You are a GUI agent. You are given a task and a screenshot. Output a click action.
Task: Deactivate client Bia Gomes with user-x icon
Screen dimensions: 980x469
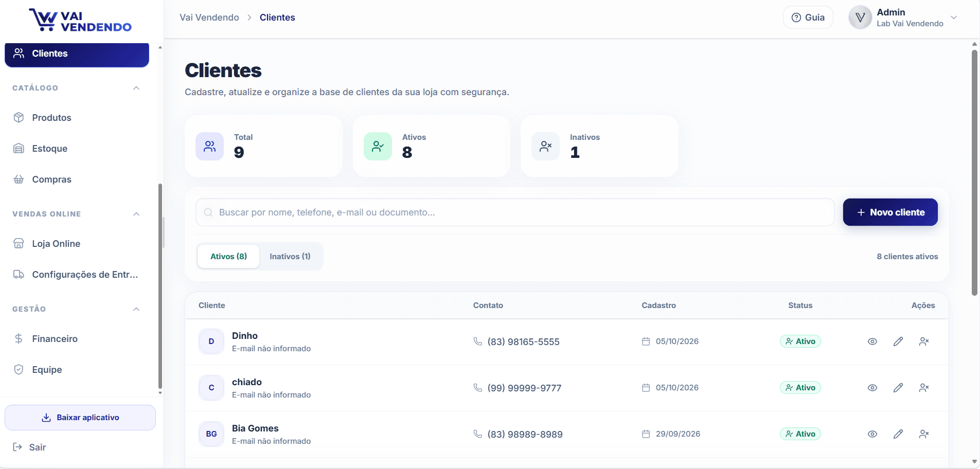click(924, 434)
